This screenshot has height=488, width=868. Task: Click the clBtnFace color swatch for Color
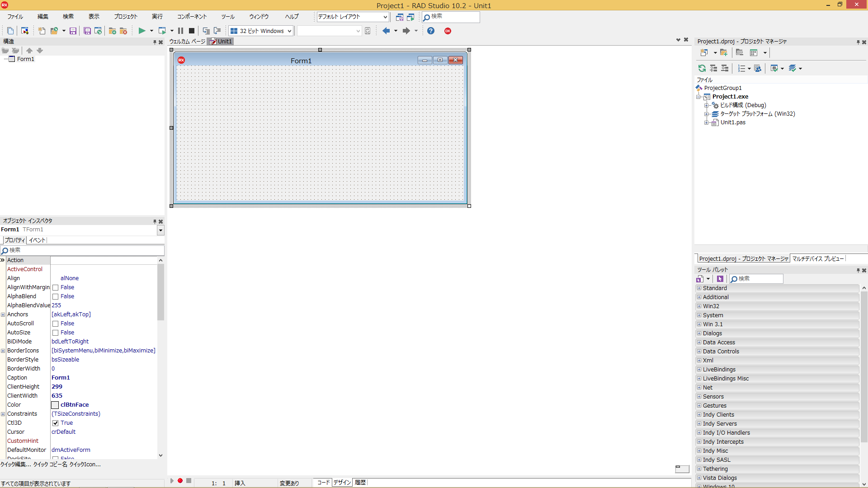[55, 405]
